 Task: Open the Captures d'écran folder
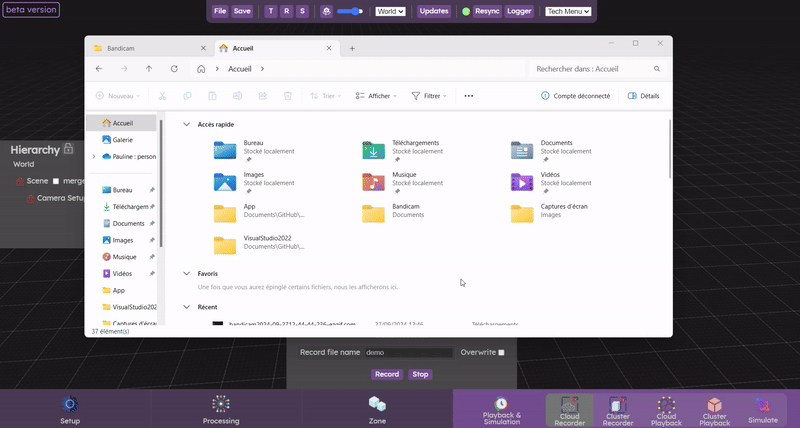point(522,214)
